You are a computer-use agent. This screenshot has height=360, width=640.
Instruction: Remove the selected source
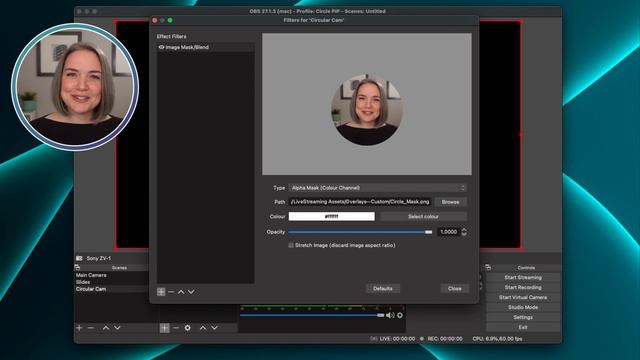(176, 328)
